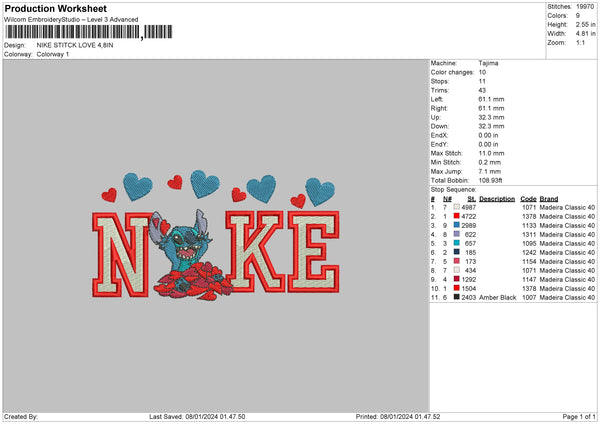The height and width of the screenshot is (424, 600).
Task: Click the pink swatch in stop row 7
Action: point(457,261)
